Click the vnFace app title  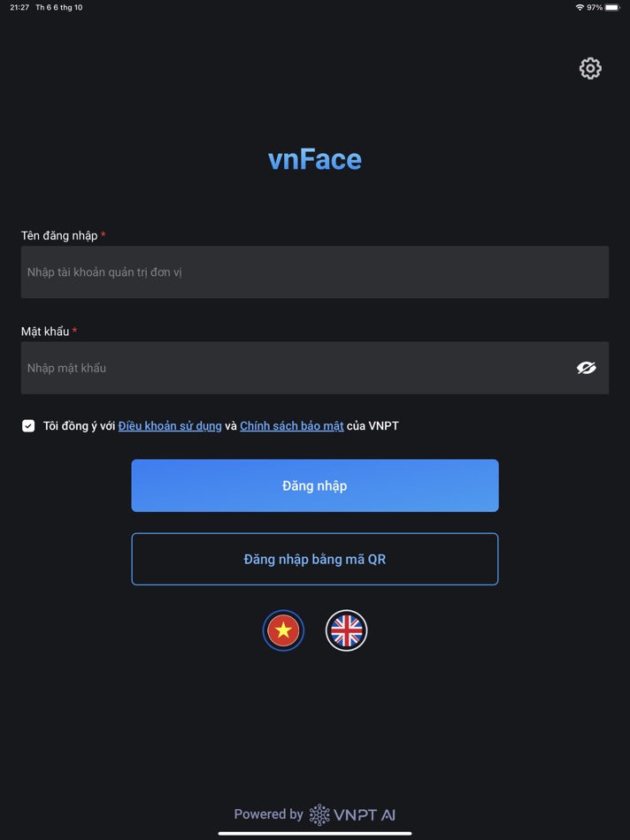pyautogui.click(x=314, y=159)
